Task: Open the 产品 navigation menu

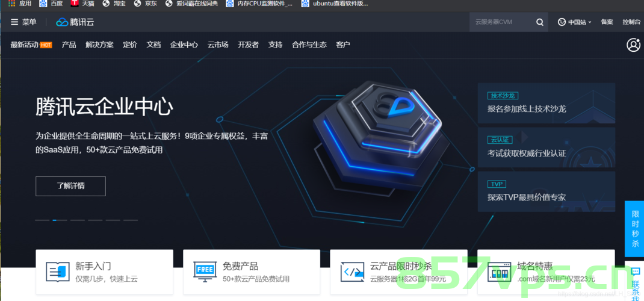Action: tap(69, 45)
